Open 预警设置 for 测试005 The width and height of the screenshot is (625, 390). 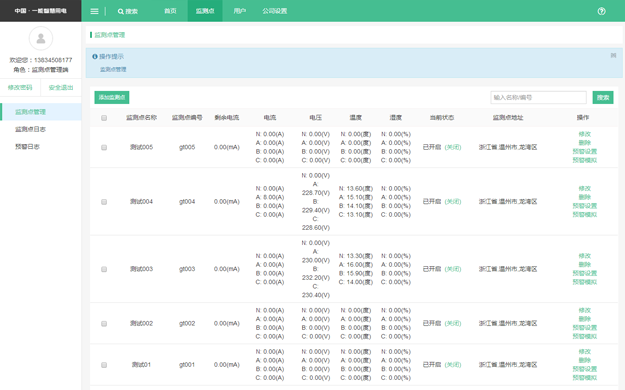click(x=585, y=152)
